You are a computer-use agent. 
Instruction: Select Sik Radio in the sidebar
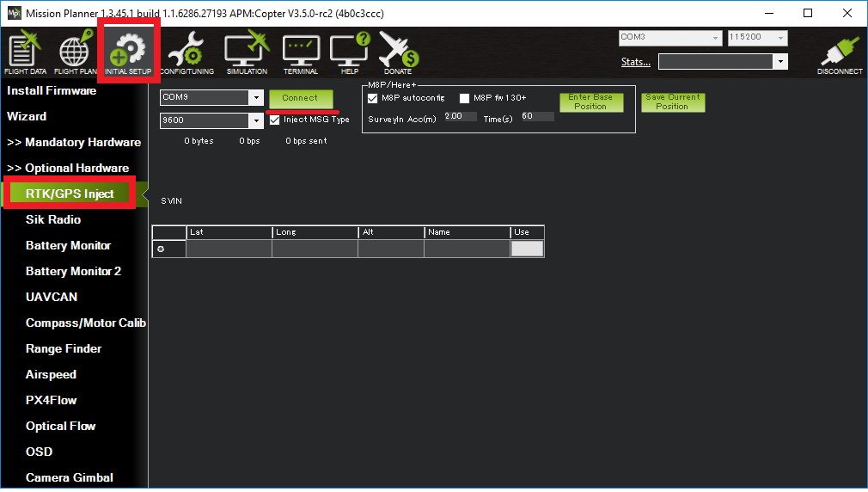point(53,219)
